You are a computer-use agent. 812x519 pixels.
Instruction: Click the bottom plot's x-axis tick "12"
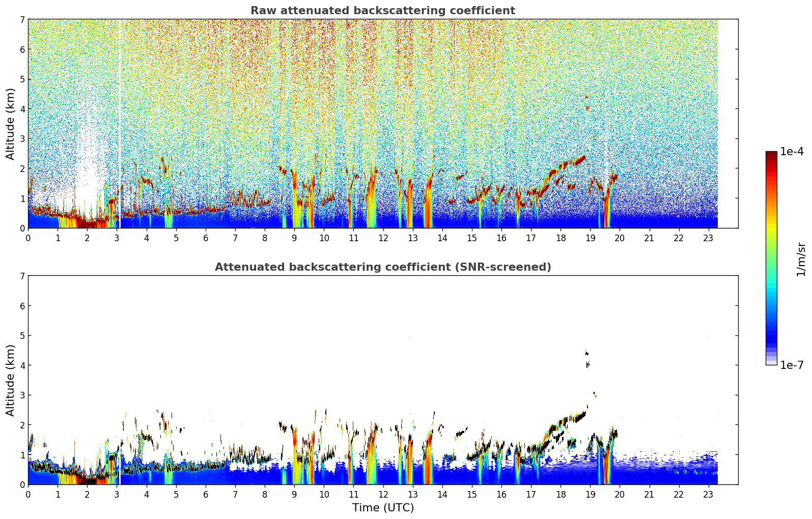coord(383,494)
